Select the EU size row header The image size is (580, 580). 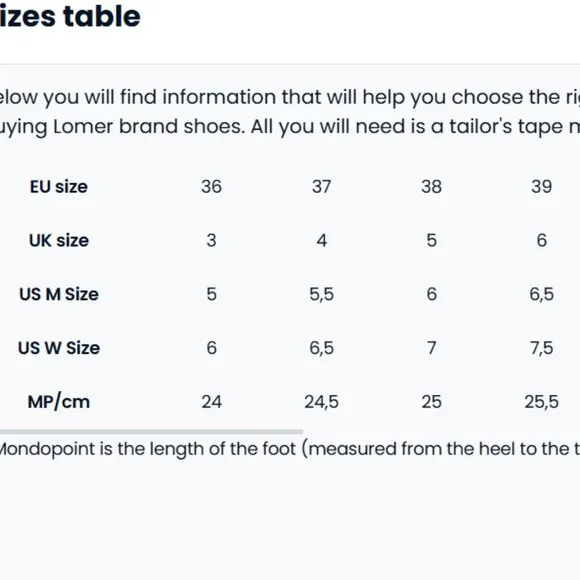tap(59, 187)
